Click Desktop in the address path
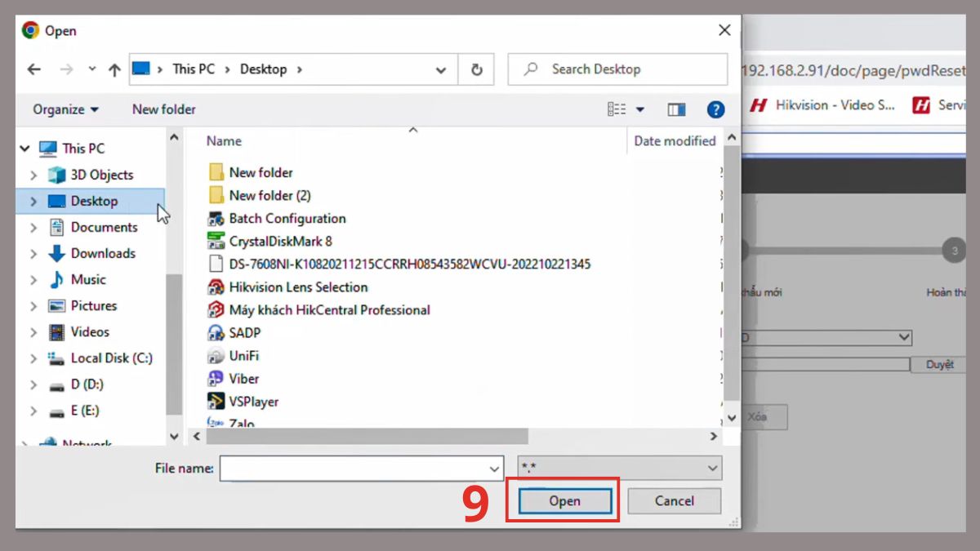The width and height of the screenshot is (980, 551). [x=263, y=69]
